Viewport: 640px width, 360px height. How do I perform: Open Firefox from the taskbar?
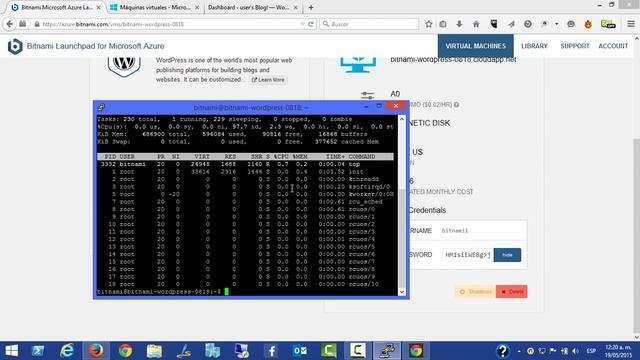(96, 351)
